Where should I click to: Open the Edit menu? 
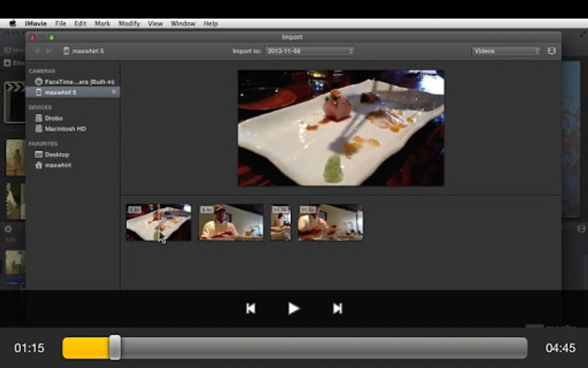coord(80,23)
